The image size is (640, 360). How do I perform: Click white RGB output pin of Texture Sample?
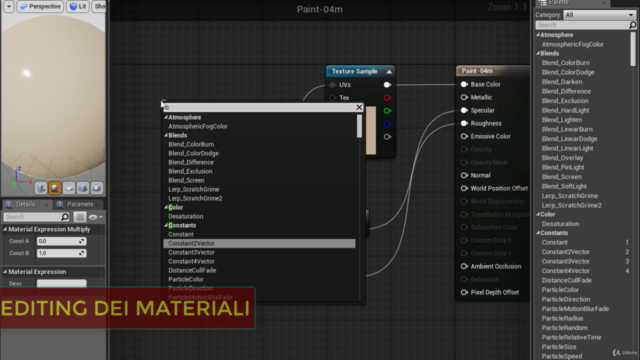click(x=387, y=85)
